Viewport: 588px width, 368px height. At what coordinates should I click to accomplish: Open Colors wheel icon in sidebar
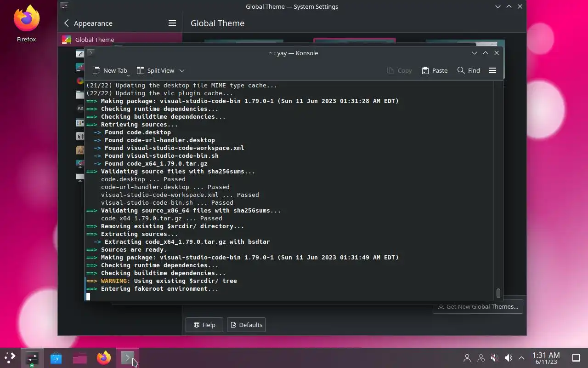(x=80, y=81)
